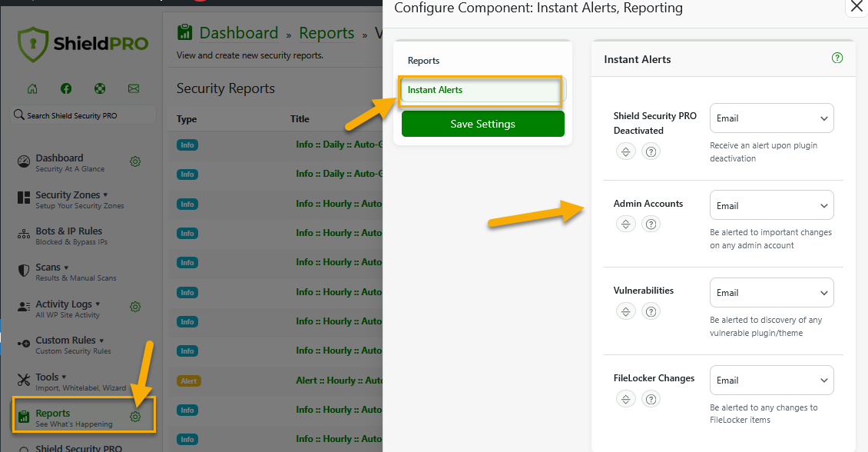868x452 pixels.
Task: Close the Configure Component panel
Action: tap(856, 7)
